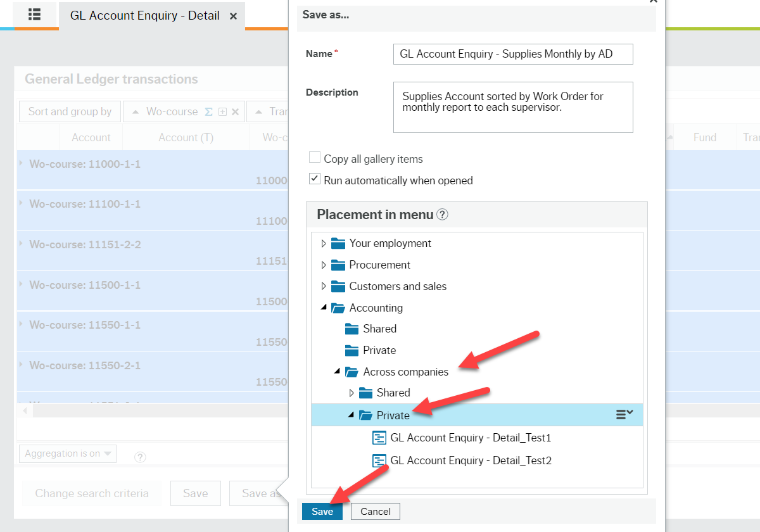The height and width of the screenshot is (532, 760).
Task: Click inside the Name input field
Action: point(513,54)
